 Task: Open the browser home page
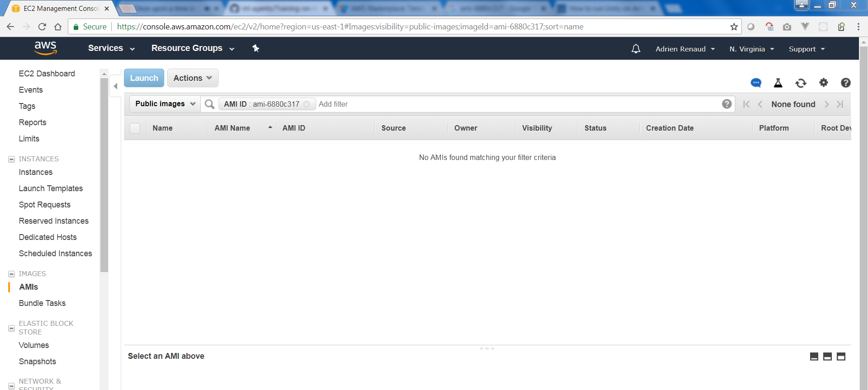(x=58, y=27)
